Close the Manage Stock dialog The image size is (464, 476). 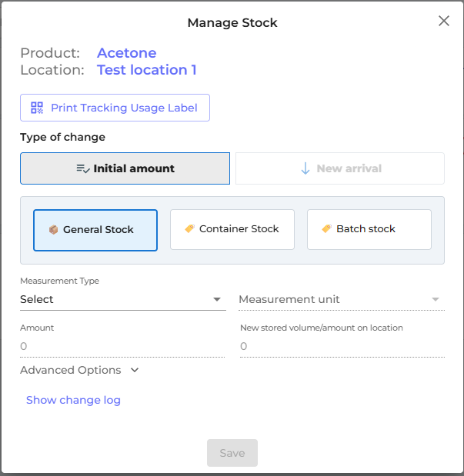[x=444, y=22]
